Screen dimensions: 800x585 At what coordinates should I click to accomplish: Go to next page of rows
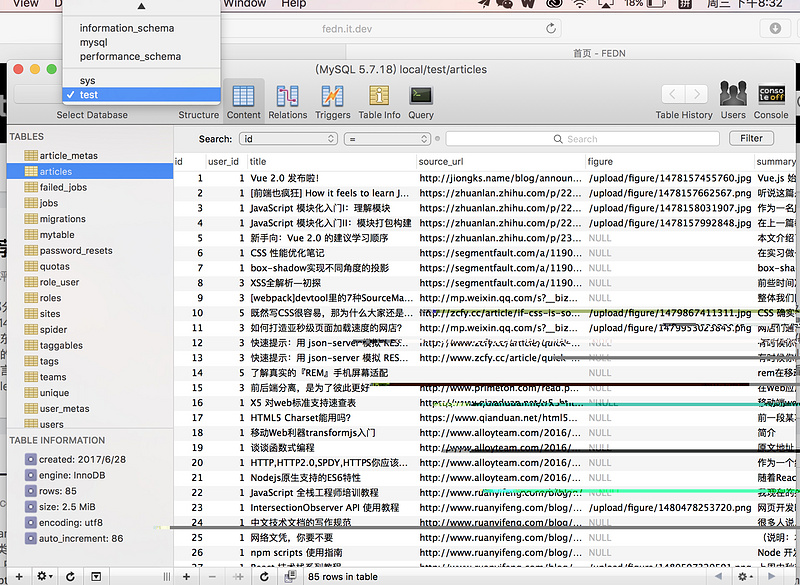771,576
